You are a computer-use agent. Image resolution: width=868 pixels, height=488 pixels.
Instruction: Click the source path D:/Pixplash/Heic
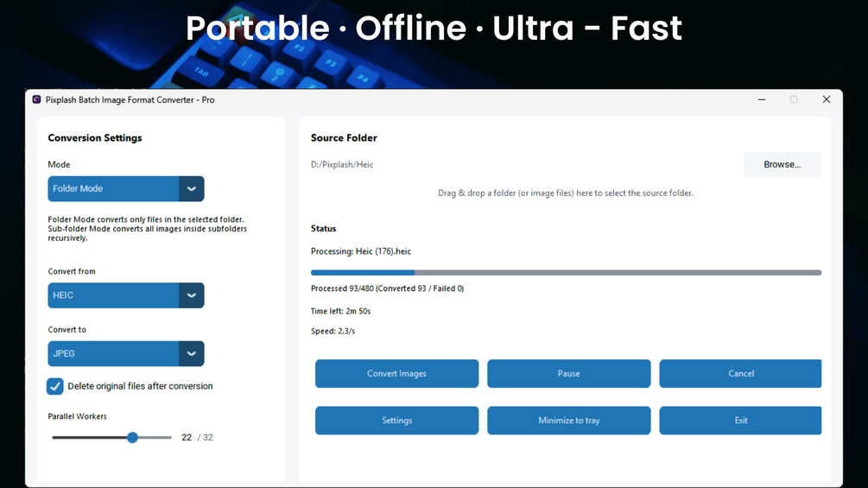point(342,164)
